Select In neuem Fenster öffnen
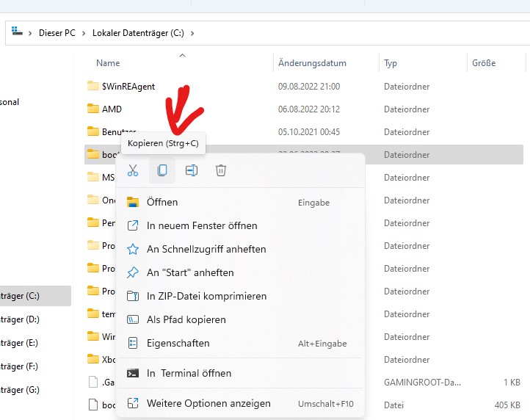 (x=240, y=225)
